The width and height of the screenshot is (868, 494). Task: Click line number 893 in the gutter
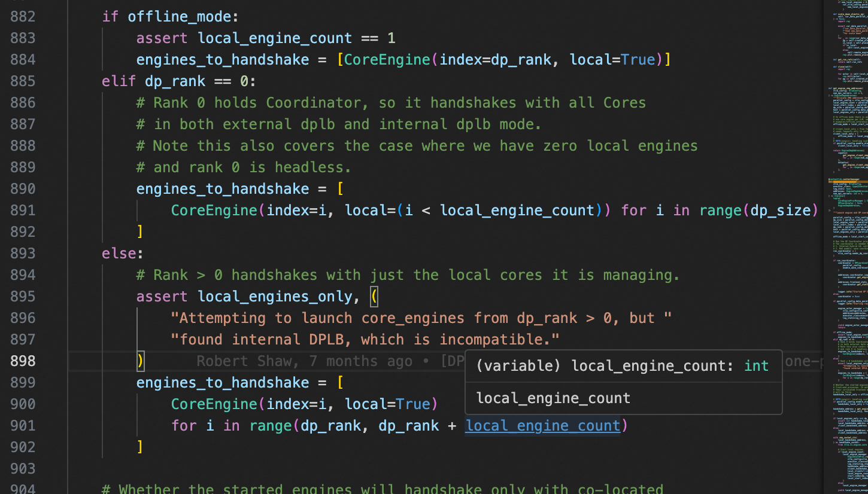point(23,253)
